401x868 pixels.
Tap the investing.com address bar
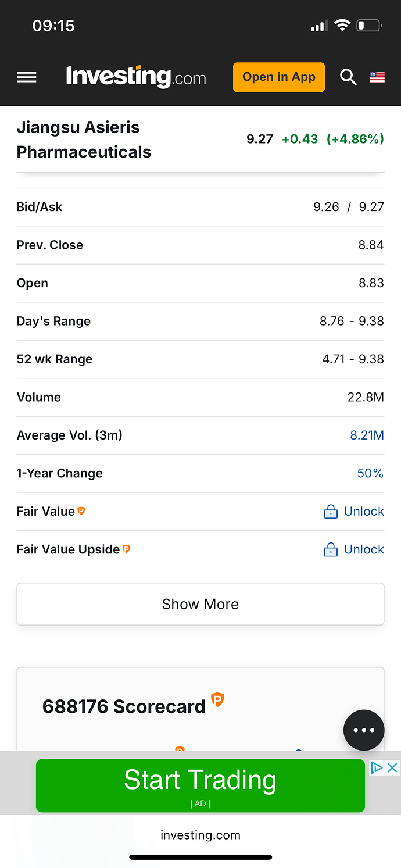[x=201, y=835]
